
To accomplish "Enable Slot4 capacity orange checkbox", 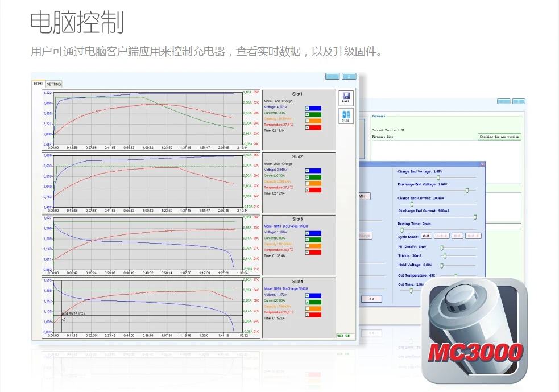I will (307, 308).
